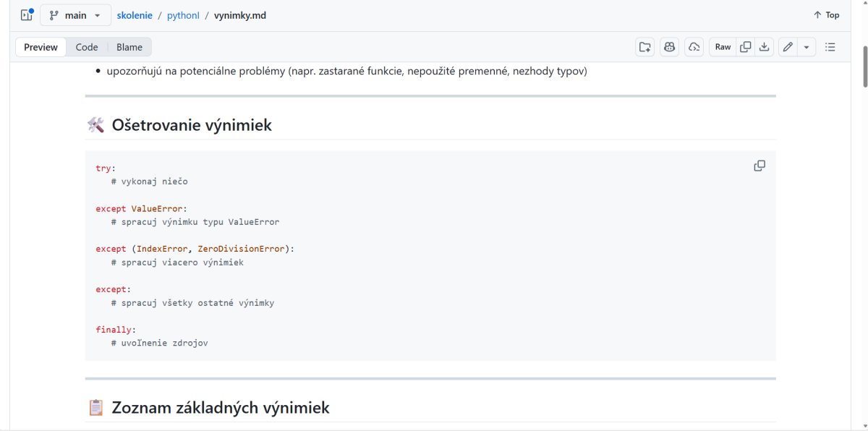The height and width of the screenshot is (431, 868).
Task: Open the folder-with-sparkle icon button
Action: point(644,47)
